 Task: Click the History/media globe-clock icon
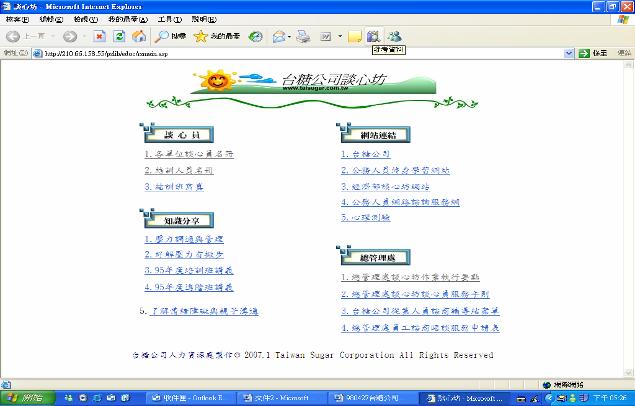pyautogui.click(x=256, y=37)
